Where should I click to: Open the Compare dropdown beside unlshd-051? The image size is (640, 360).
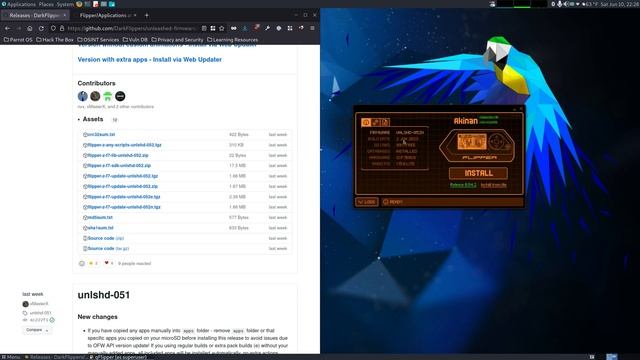[x=37, y=330]
